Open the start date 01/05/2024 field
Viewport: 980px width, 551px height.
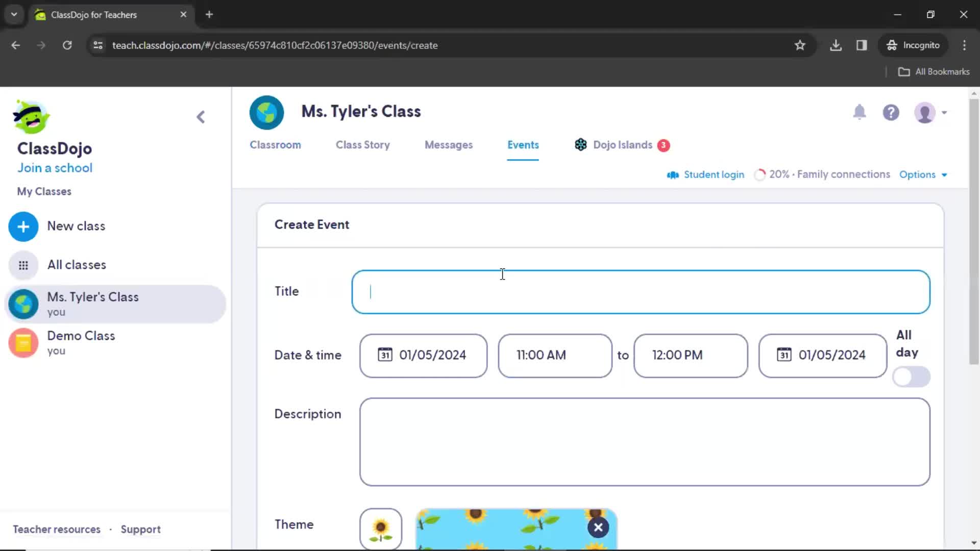click(423, 356)
